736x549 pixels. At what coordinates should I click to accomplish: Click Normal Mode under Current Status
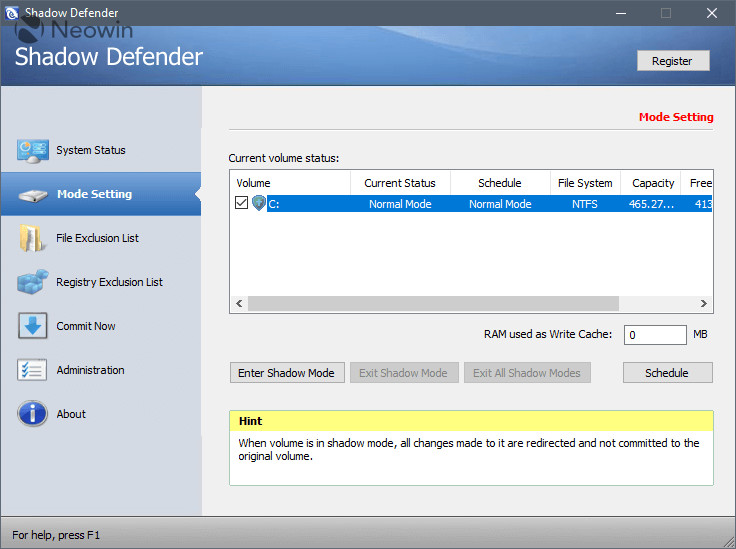[400, 204]
